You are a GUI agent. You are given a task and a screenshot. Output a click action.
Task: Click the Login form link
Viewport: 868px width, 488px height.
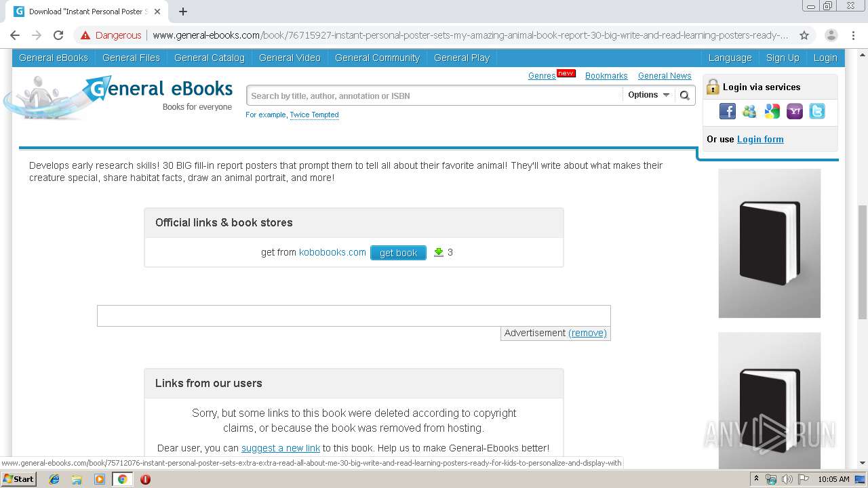[760, 139]
